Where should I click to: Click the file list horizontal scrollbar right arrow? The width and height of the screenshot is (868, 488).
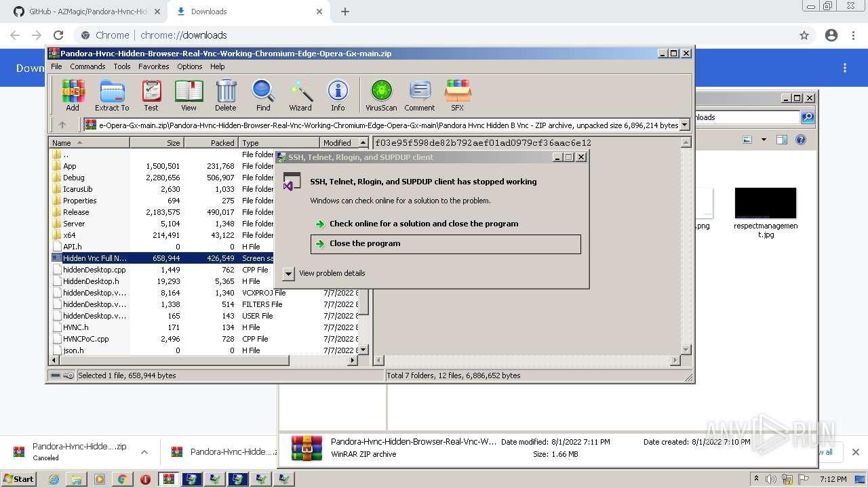tap(352, 361)
